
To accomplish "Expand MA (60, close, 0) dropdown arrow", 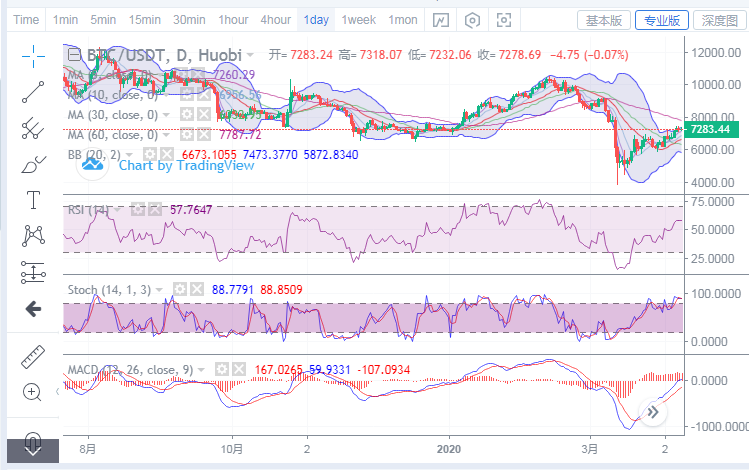I will click(x=166, y=135).
